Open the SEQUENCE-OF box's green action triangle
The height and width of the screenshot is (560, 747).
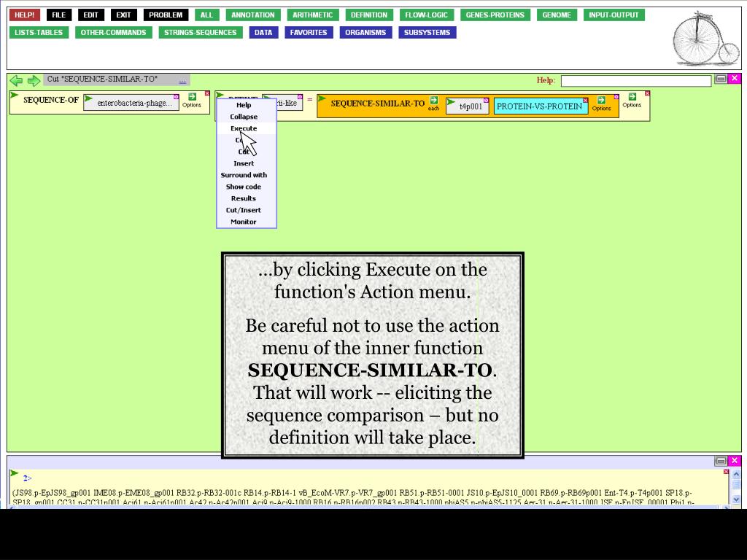coord(14,96)
